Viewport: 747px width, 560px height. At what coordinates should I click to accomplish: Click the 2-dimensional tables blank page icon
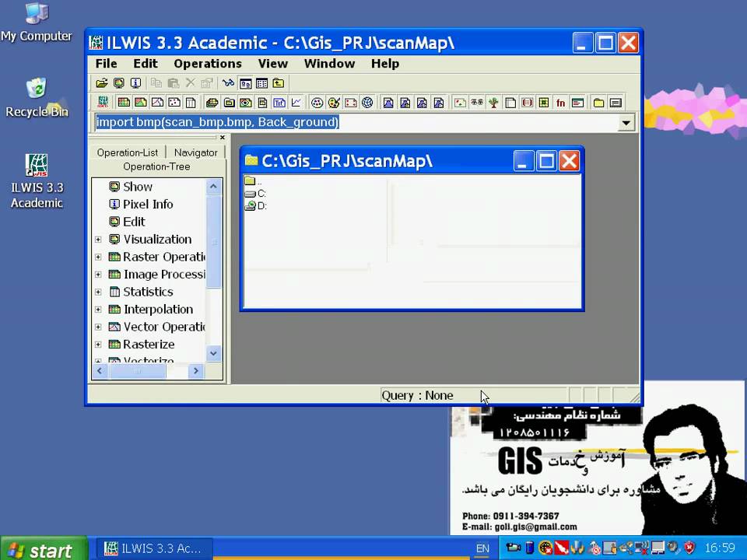click(x=510, y=103)
